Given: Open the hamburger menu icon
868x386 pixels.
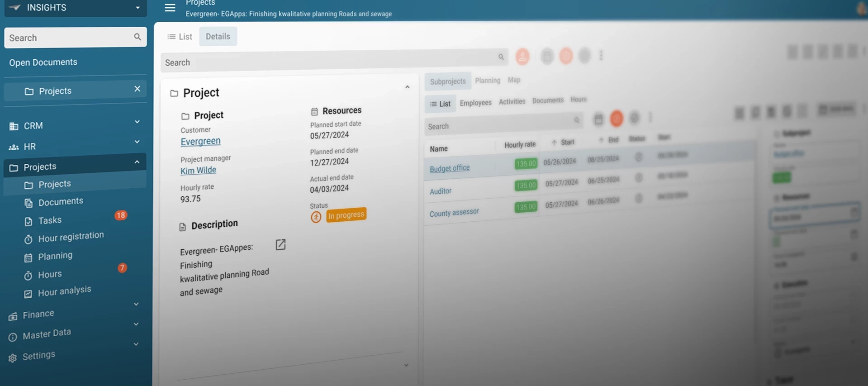Looking at the screenshot, I should [x=170, y=8].
